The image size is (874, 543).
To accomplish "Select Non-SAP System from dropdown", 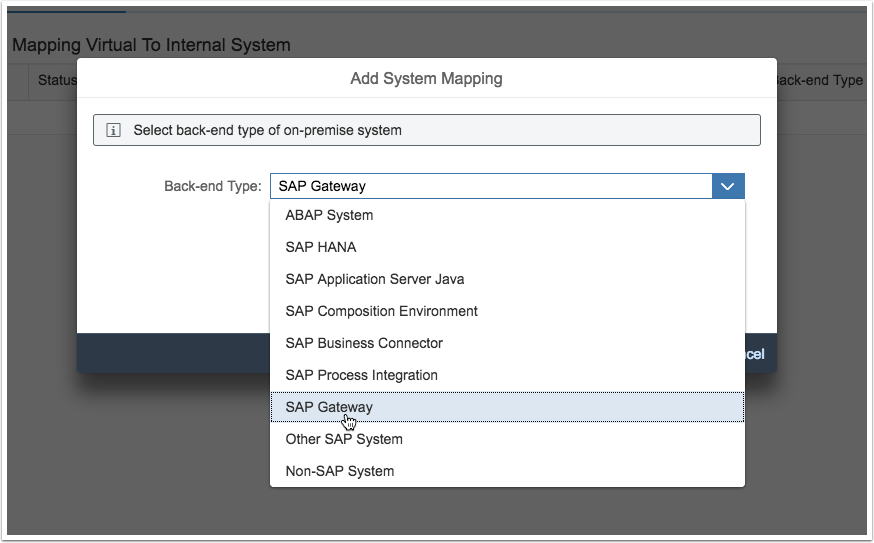I will click(x=507, y=471).
